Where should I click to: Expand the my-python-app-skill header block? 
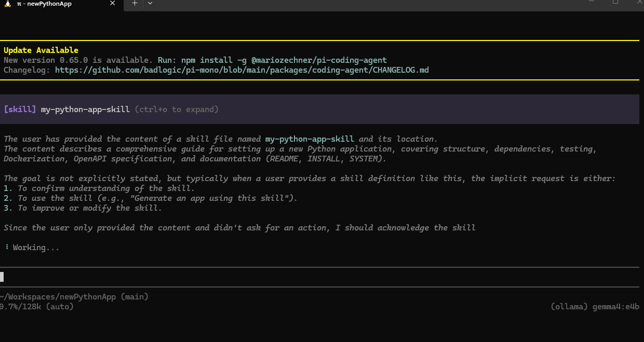pos(85,110)
